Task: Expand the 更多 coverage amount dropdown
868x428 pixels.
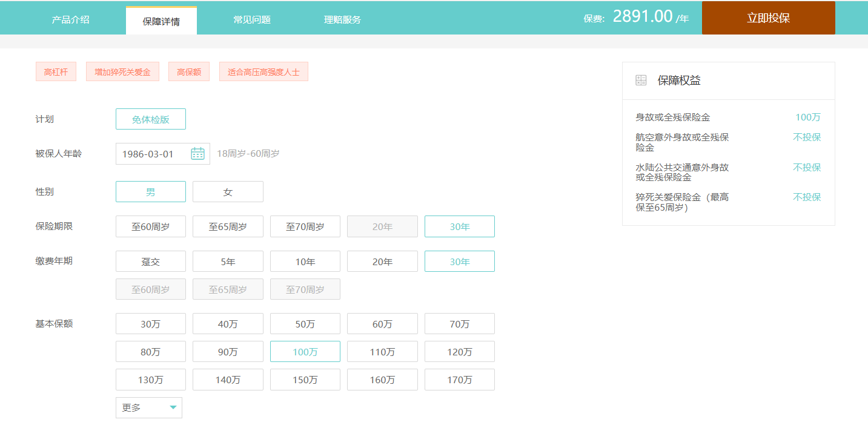Action: (x=149, y=407)
